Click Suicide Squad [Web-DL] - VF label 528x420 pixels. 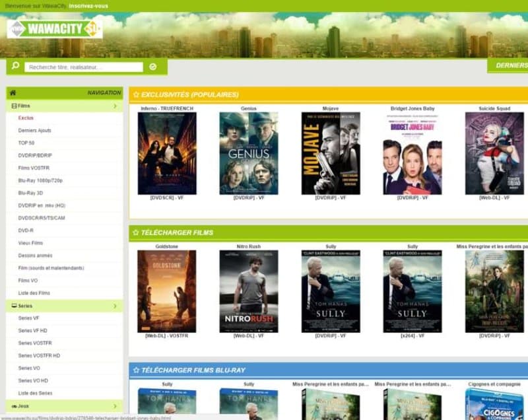point(494,197)
